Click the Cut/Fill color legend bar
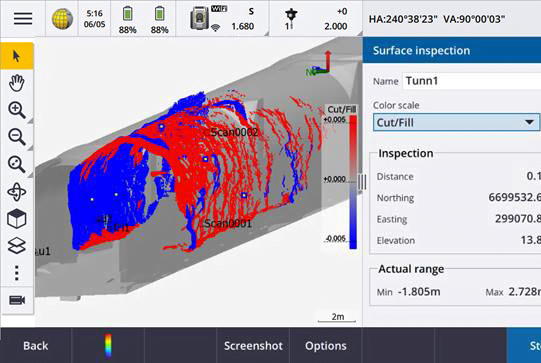 353,182
